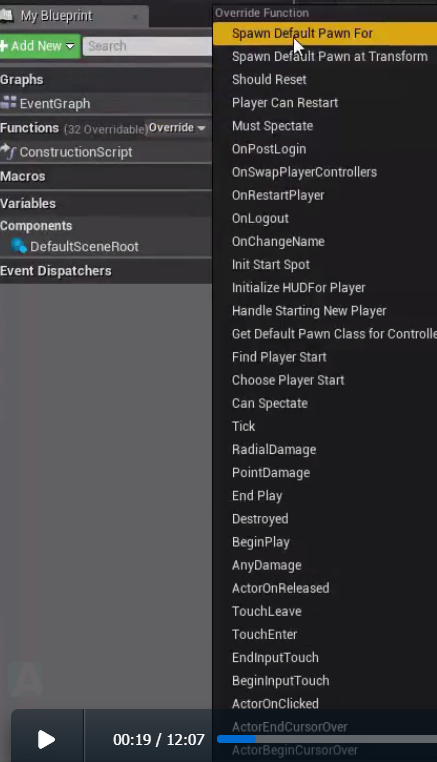Click the EventGraph graph icon
Screen dimensions: 437x762
(x=9, y=103)
